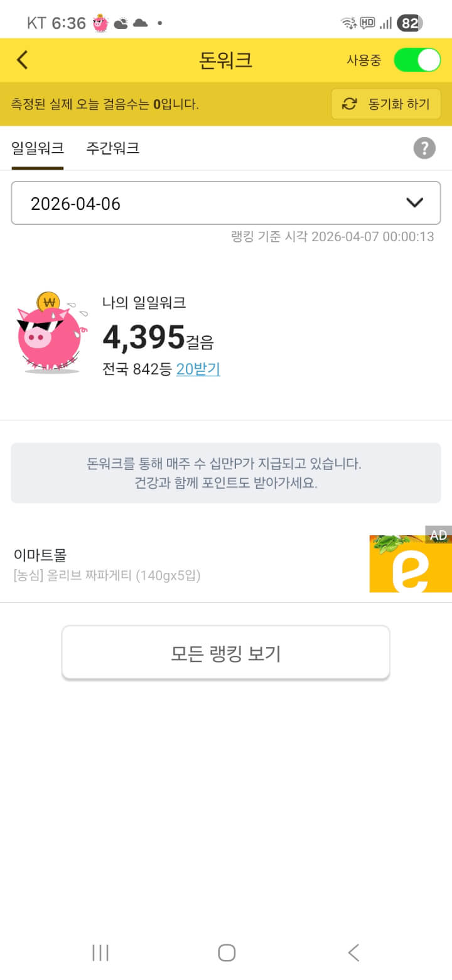The height and width of the screenshot is (980, 452).
Task: Tap the 모든 랭킹 보기 button
Action: coord(226,653)
